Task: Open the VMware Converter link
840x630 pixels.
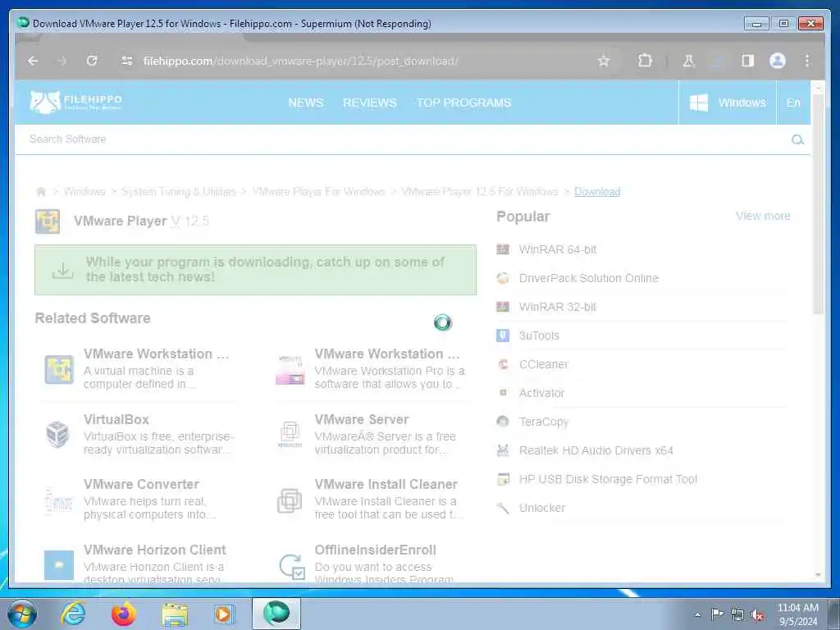Action: [x=141, y=484]
